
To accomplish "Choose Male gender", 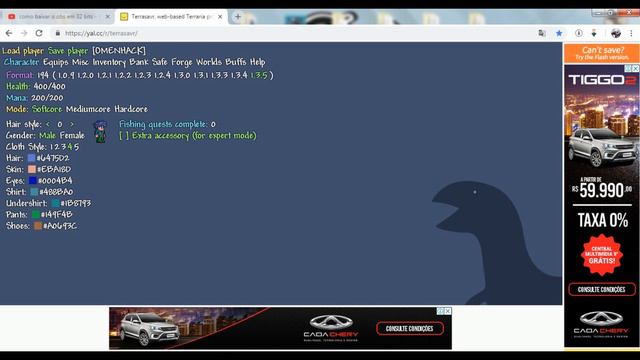I will click(x=47, y=136).
